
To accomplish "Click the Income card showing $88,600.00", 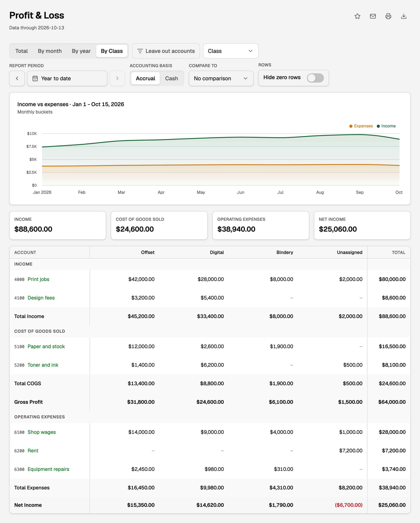I will (x=58, y=225).
